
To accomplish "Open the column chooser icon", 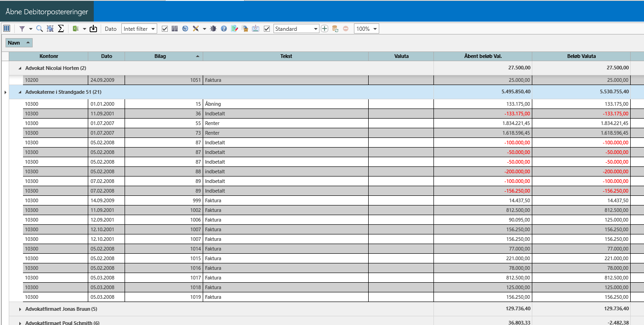I will 6,29.
